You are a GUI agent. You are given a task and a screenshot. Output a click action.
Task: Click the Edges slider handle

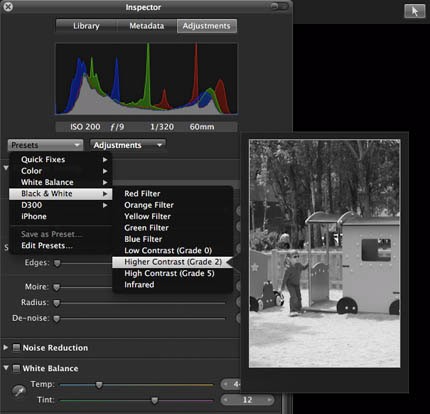pos(57,263)
